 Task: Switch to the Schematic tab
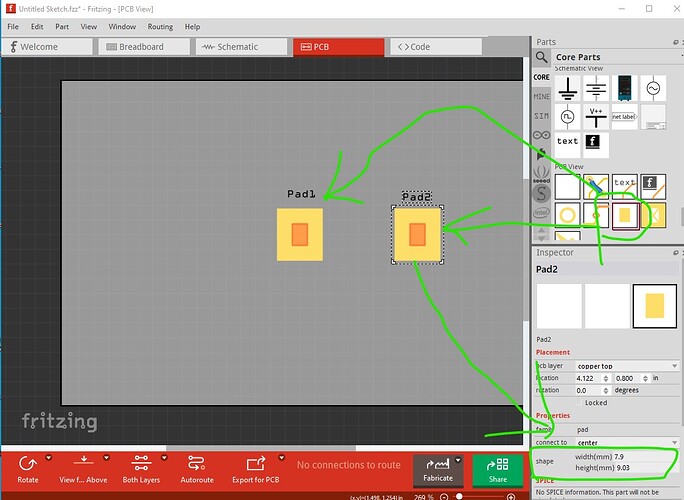[241, 47]
